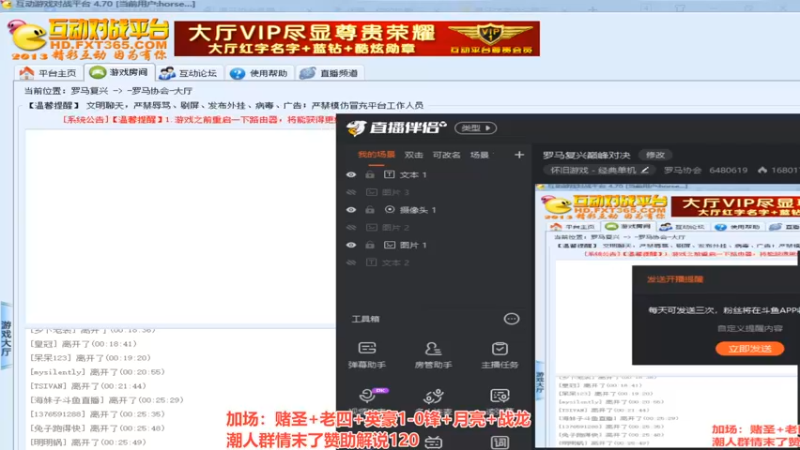Screen dimensions: 800x450
Task: Click the 工具箱 section label
Action: pyautogui.click(x=365, y=319)
